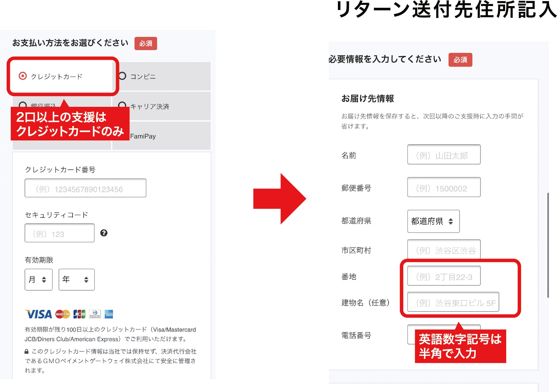Open the 月 expiry month dropdown
557x392 pixels.
click(x=39, y=280)
